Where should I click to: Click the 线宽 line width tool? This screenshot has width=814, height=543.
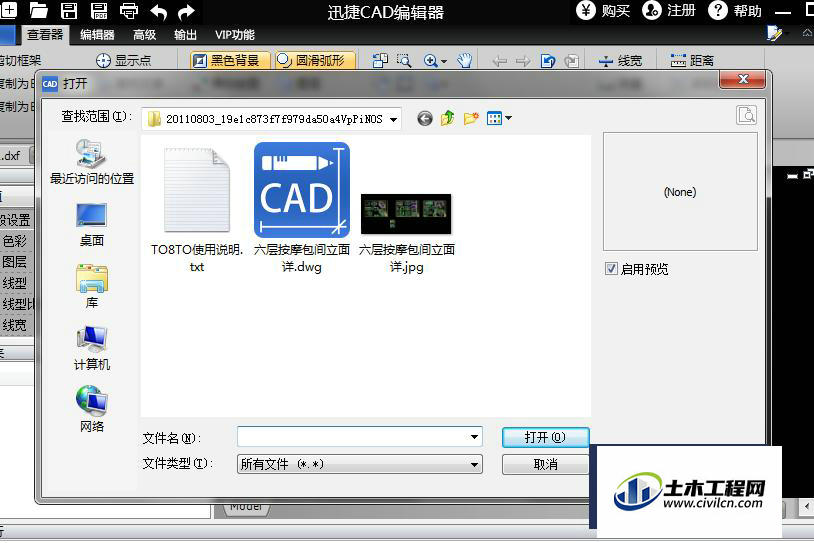click(620, 61)
